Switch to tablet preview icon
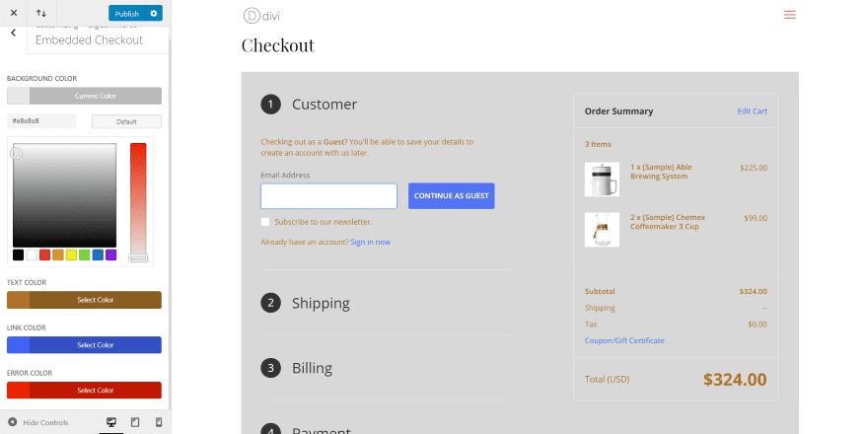 point(135,422)
